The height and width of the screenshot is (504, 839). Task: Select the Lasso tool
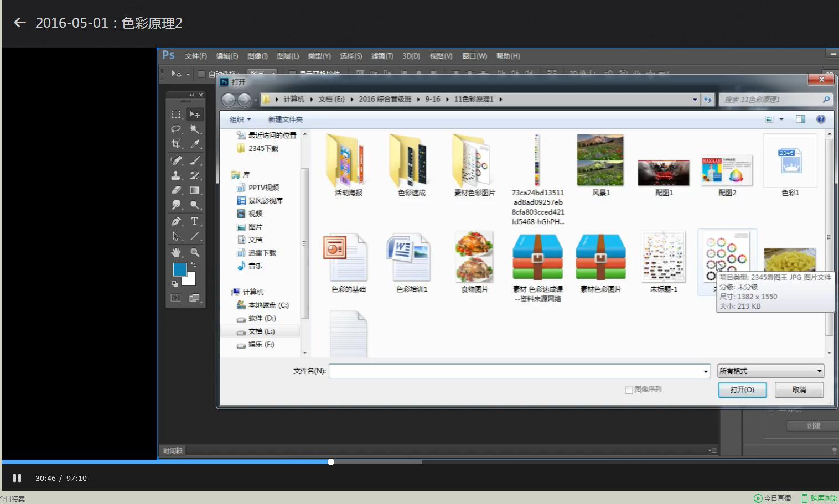[x=176, y=129]
